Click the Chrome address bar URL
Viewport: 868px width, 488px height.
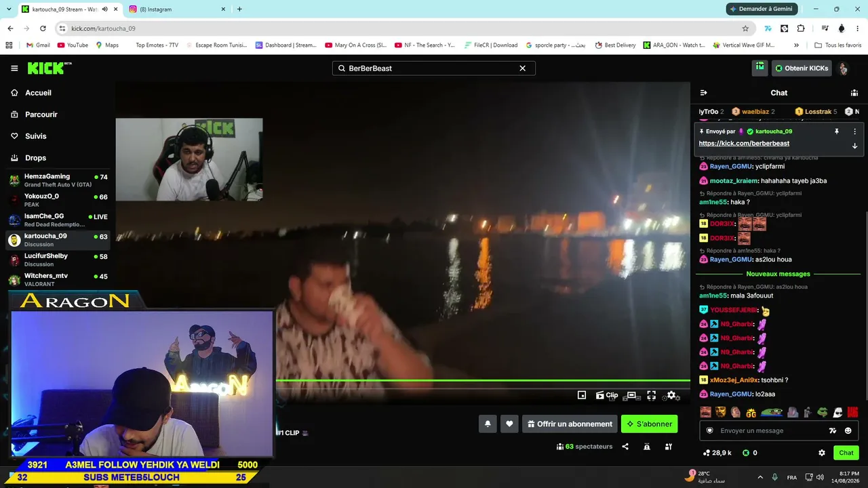(x=103, y=28)
